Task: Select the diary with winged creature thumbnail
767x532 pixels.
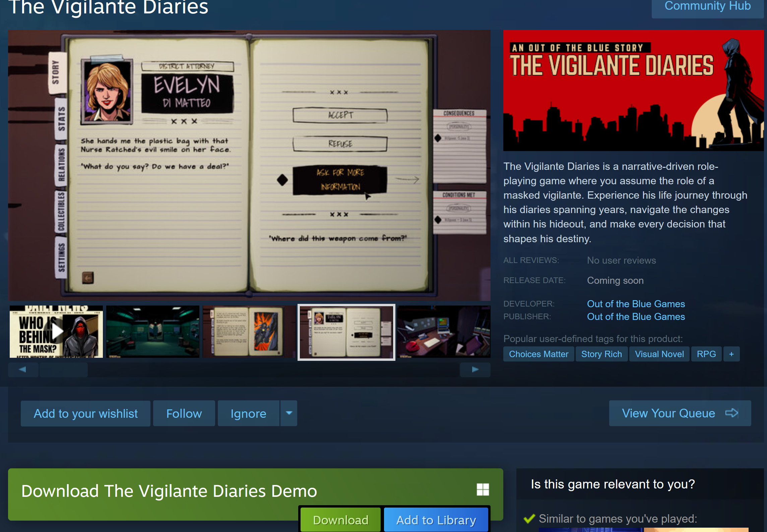Action: [x=249, y=331]
